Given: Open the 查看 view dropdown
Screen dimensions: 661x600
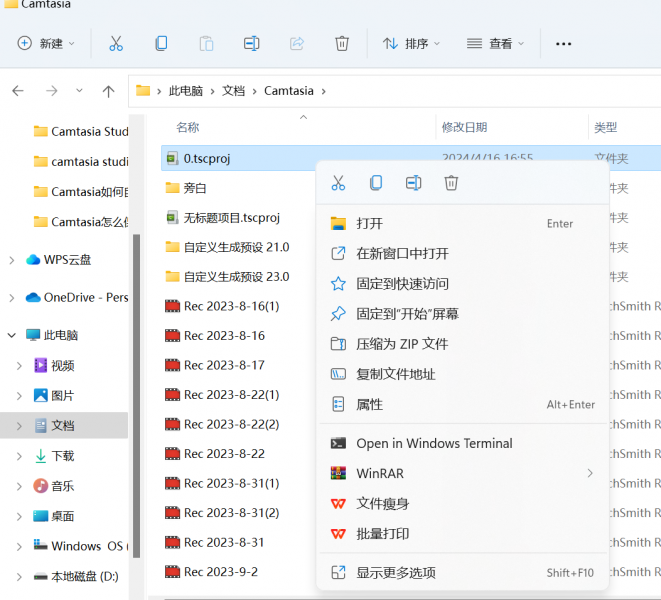Looking at the screenshot, I should [x=495, y=44].
